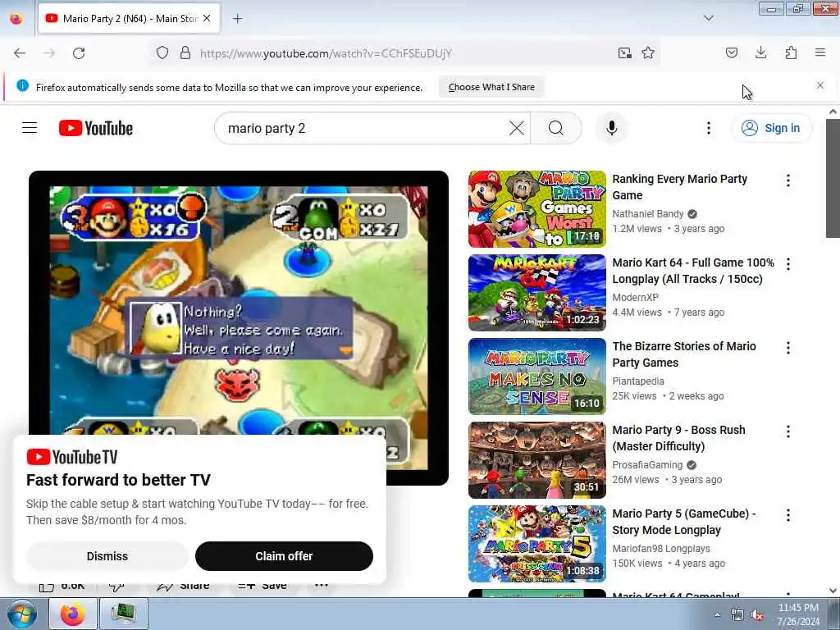Open the picture-in-picture icon in the address bar
Image resolution: width=840 pixels, height=630 pixels.
click(x=624, y=53)
